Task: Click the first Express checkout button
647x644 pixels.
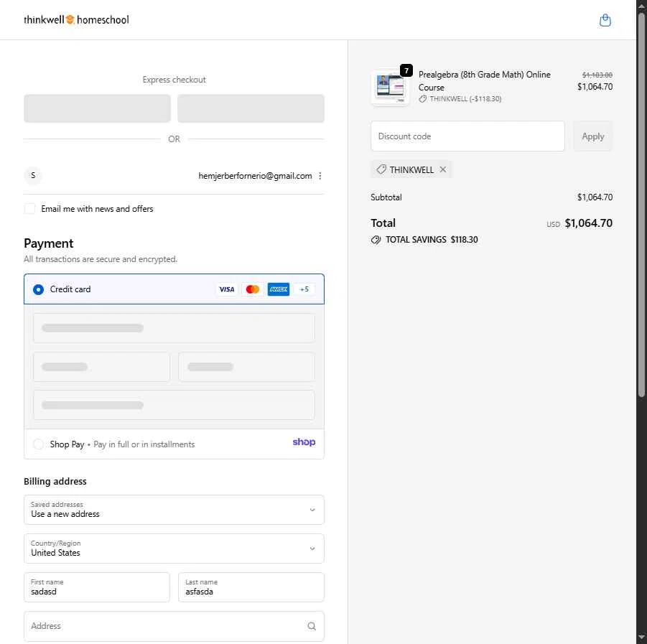Action: pyautogui.click(x=98, y=108)
